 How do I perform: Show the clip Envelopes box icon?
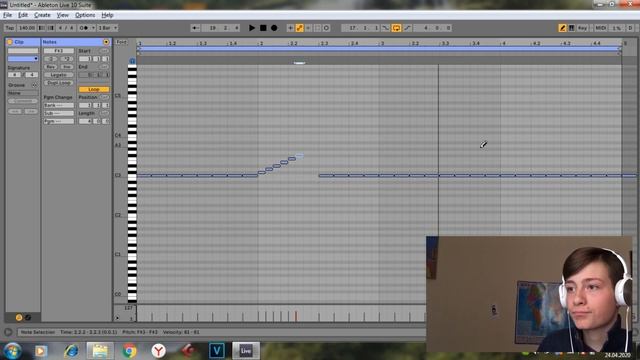pyautogui.click(x=28, y=317)
